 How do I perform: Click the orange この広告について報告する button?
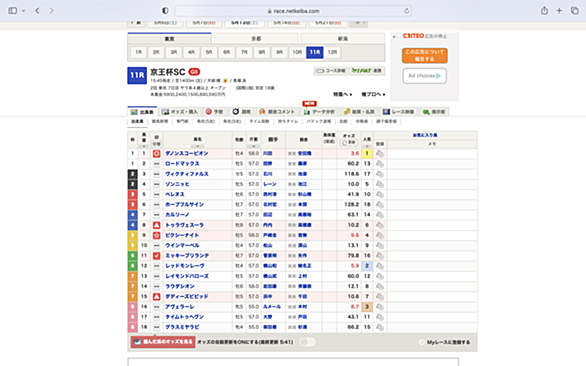(425, 55)
